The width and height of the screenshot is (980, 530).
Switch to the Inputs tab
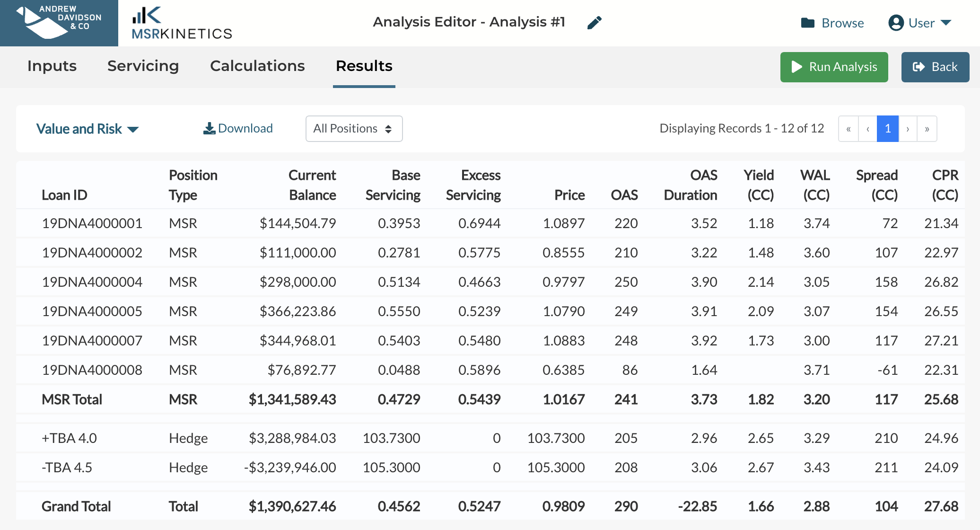52,66
